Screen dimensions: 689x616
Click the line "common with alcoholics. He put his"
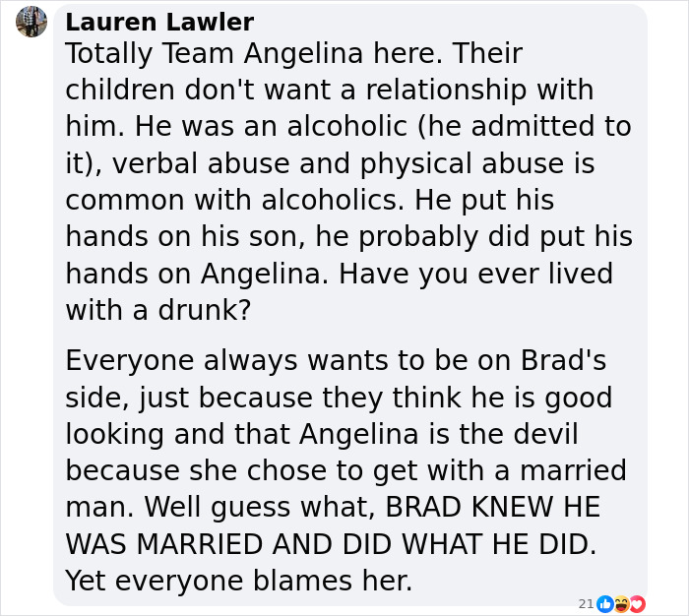[x=310, y=201]
